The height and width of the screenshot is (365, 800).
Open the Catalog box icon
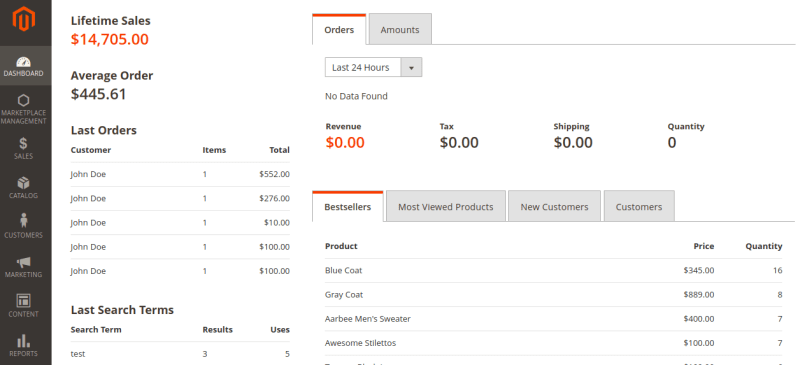23,183
